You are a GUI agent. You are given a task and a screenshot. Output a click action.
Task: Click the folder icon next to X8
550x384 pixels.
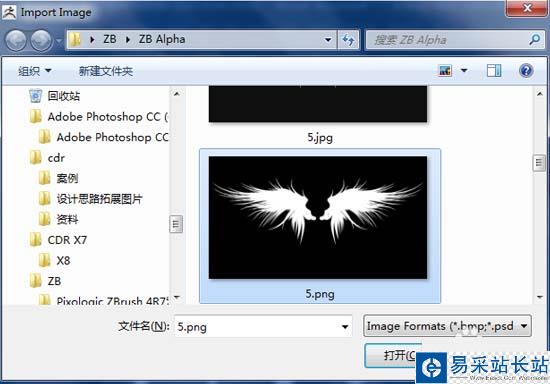(45, 261)
